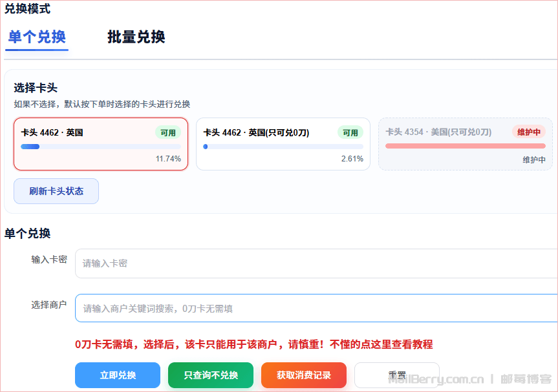Click the green 只查询不兑换 button
The image size is (558, 392).
coord(211,375)
